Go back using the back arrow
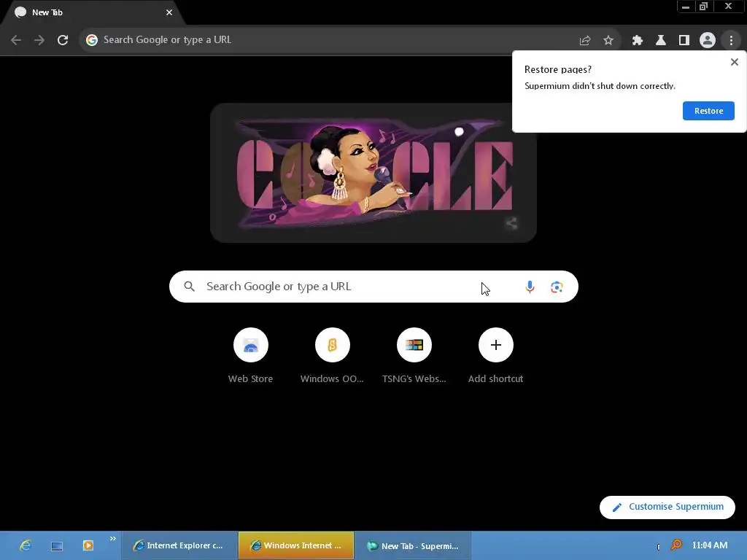The image size is (747, 560). 16,40
